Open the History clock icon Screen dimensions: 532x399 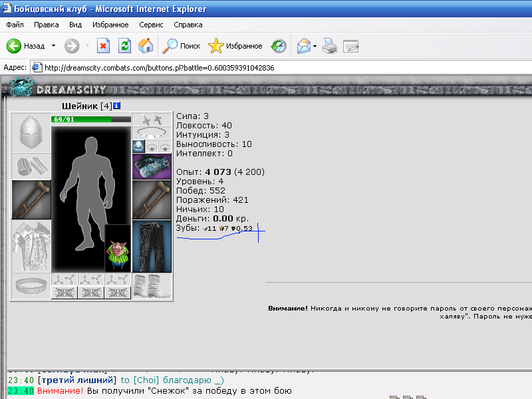[x=279, y=46]
